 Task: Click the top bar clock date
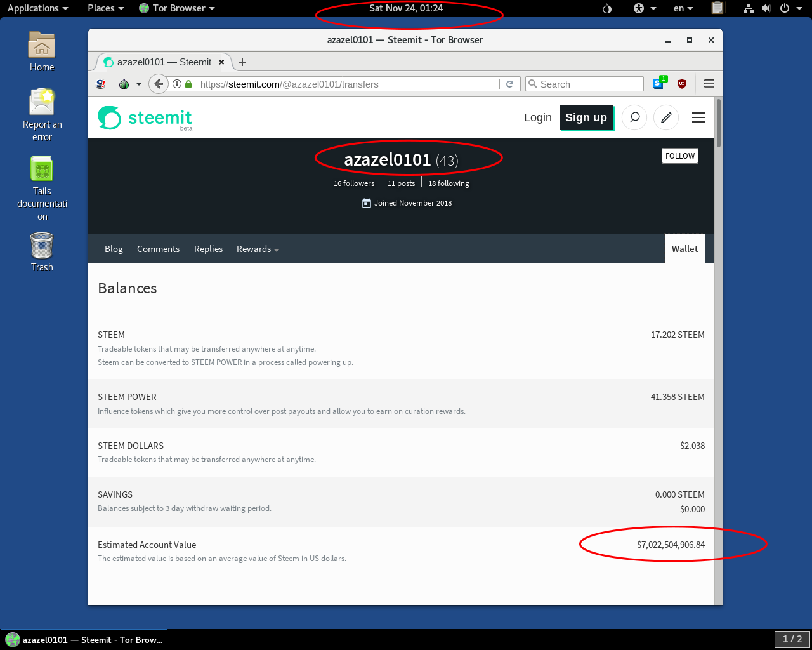coord(406,8)
